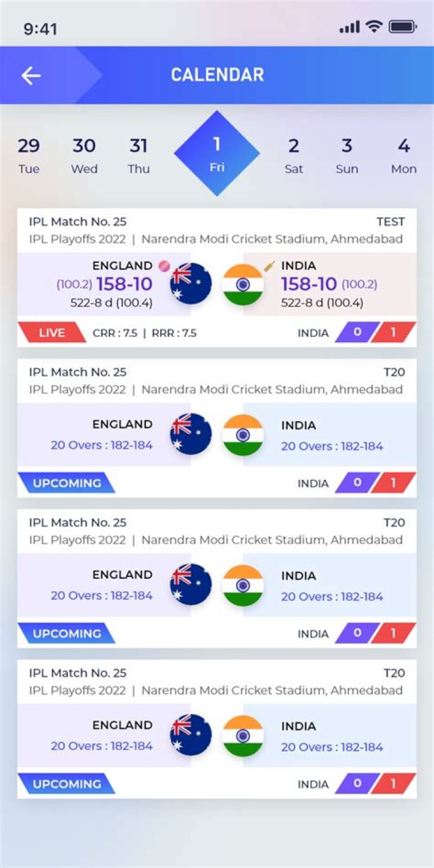
Task: Tap the signal strength bars icon
Action: pos(350,27)
